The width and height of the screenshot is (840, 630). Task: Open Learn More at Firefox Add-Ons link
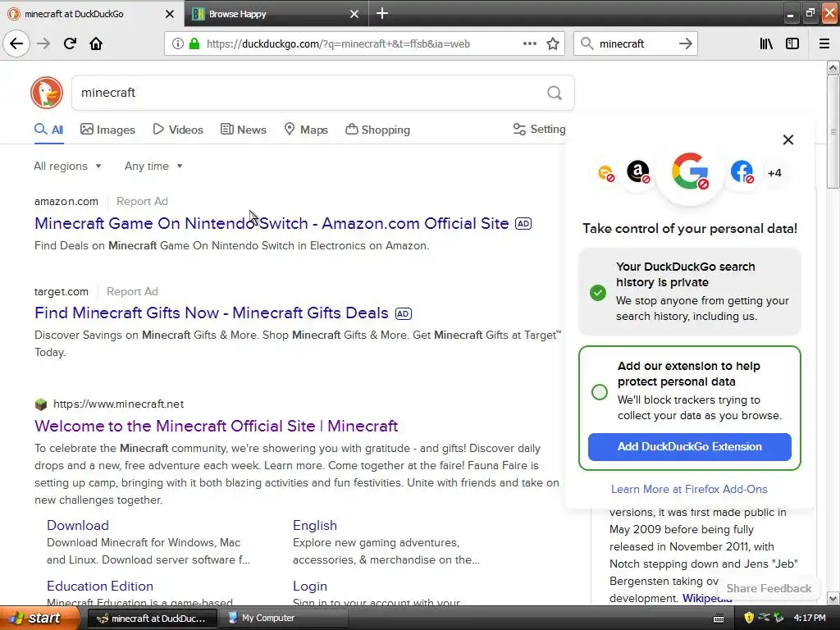point(689,489)
